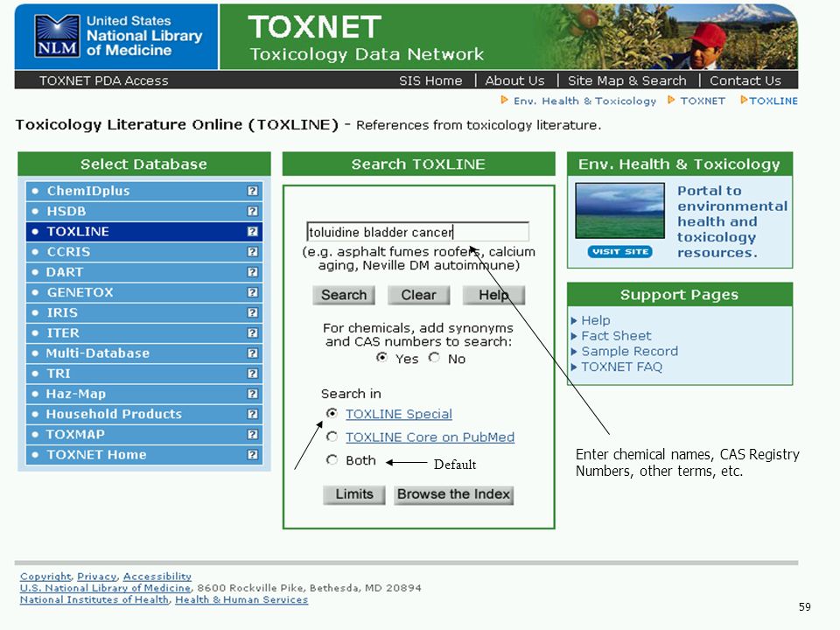Select ChemIDplus database
Screen dimensions: 840x630
pyautogui.click(x=144, y=191)
